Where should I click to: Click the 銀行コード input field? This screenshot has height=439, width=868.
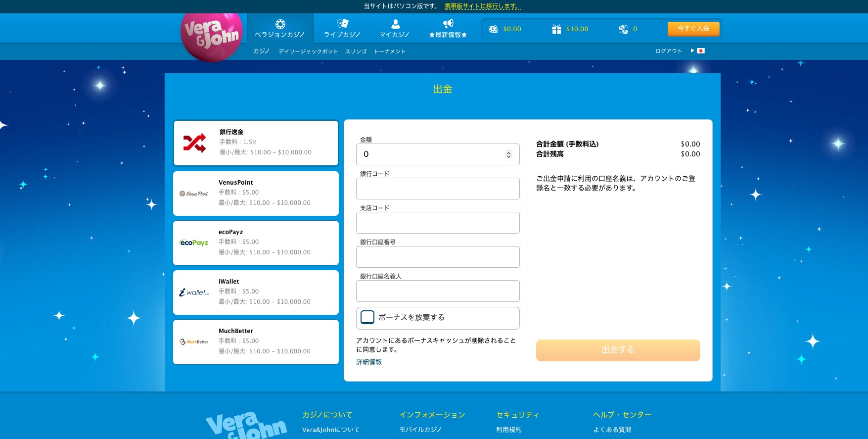438,189
